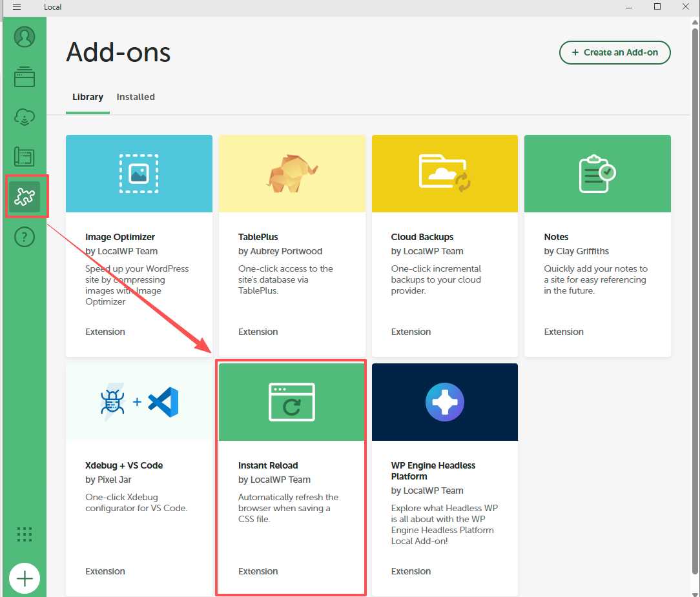Click the plus icon to add site
Screen dimensions: 700x597
tap(25, 578)
